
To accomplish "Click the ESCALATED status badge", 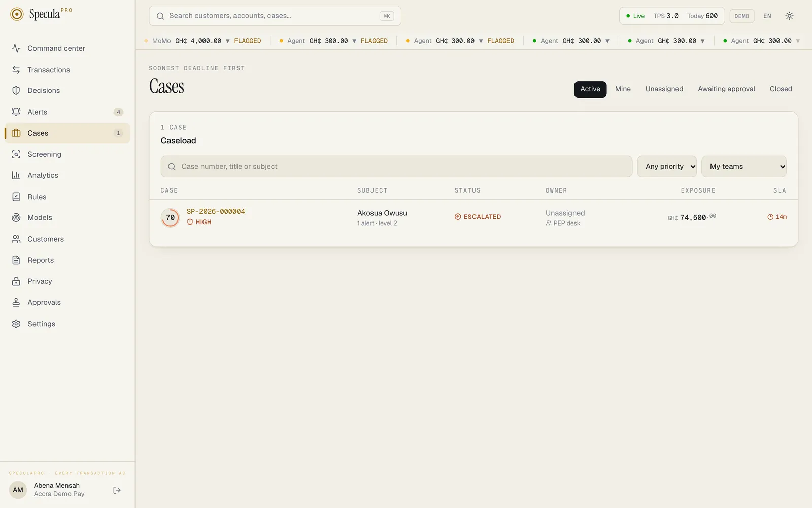I will click(478, 217).
